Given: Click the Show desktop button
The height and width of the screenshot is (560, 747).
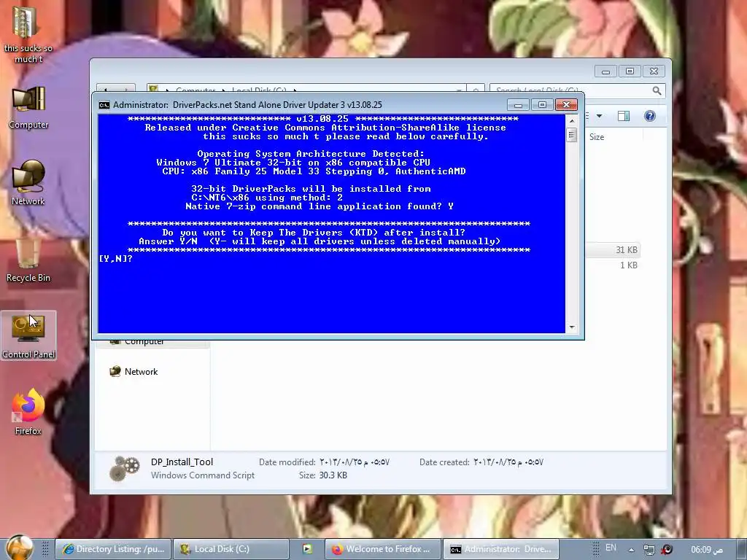Looking at the screenshot, I should 741,549.
